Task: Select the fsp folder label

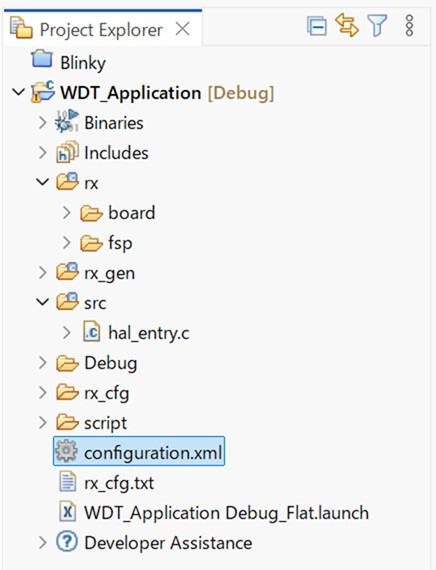Action: [x=120, y=244]
